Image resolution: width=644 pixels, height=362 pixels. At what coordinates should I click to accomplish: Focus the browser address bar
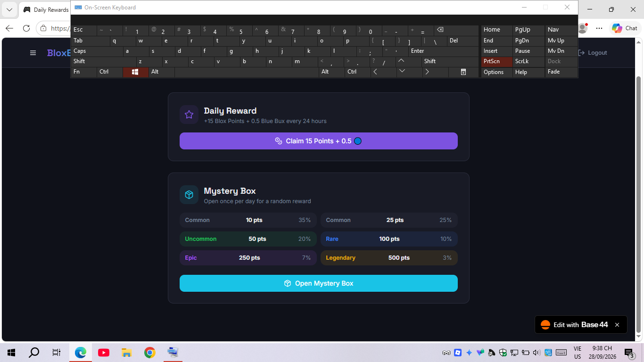[x=53, y=28]
